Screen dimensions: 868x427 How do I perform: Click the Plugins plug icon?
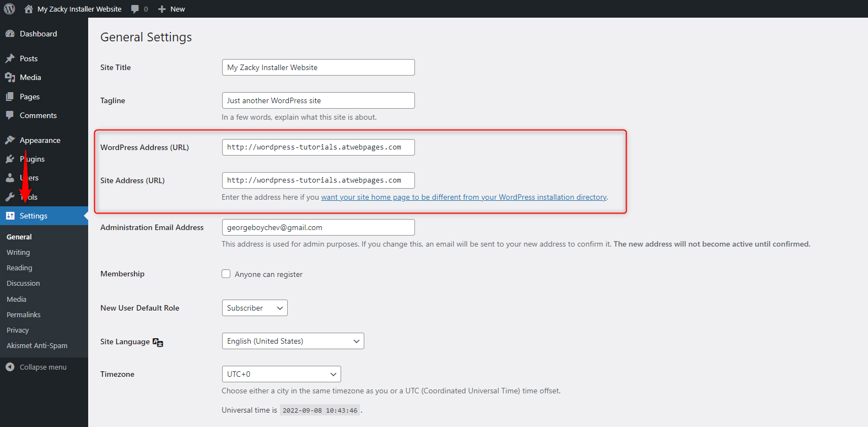10,159
